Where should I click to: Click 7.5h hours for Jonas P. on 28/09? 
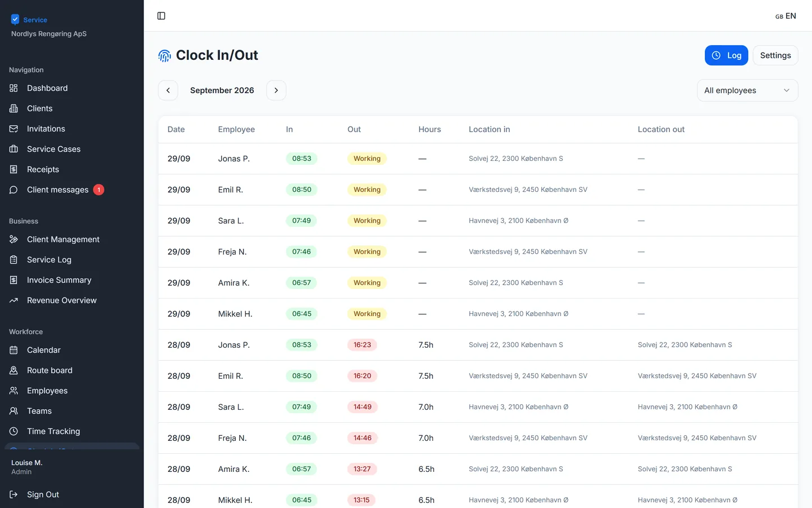426,345
